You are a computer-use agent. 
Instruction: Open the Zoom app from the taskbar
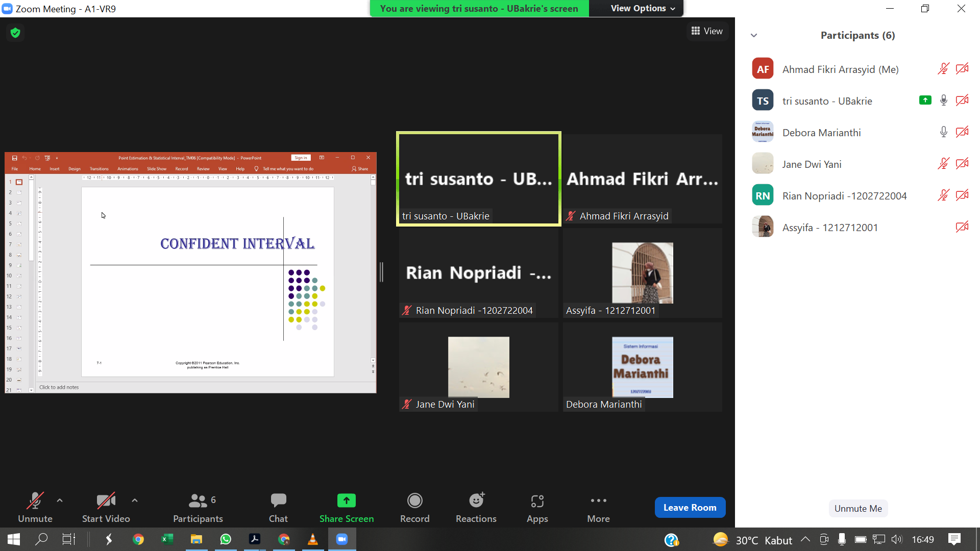(342, 539)
